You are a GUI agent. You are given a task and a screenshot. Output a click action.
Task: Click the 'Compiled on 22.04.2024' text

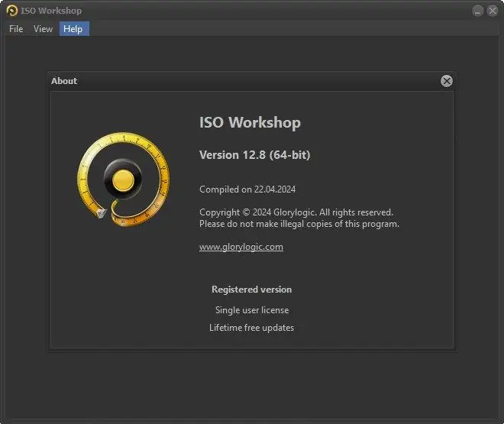247,189
